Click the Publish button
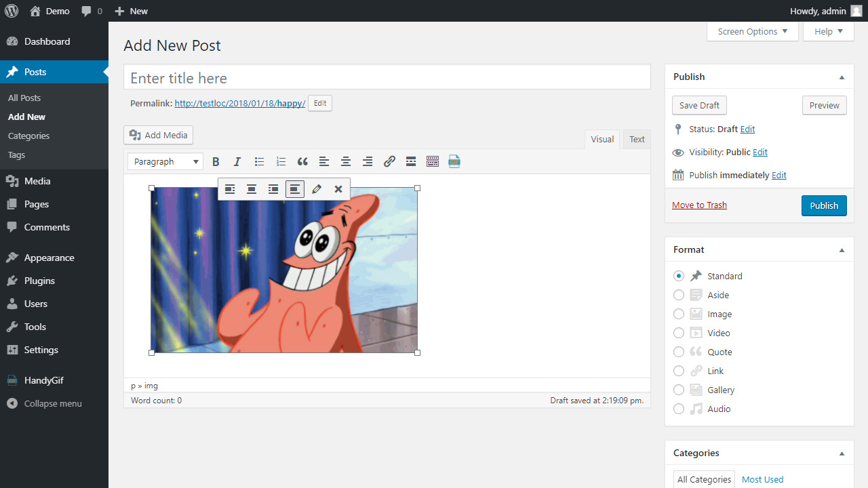The image size is (868, 488). (824, 205)
